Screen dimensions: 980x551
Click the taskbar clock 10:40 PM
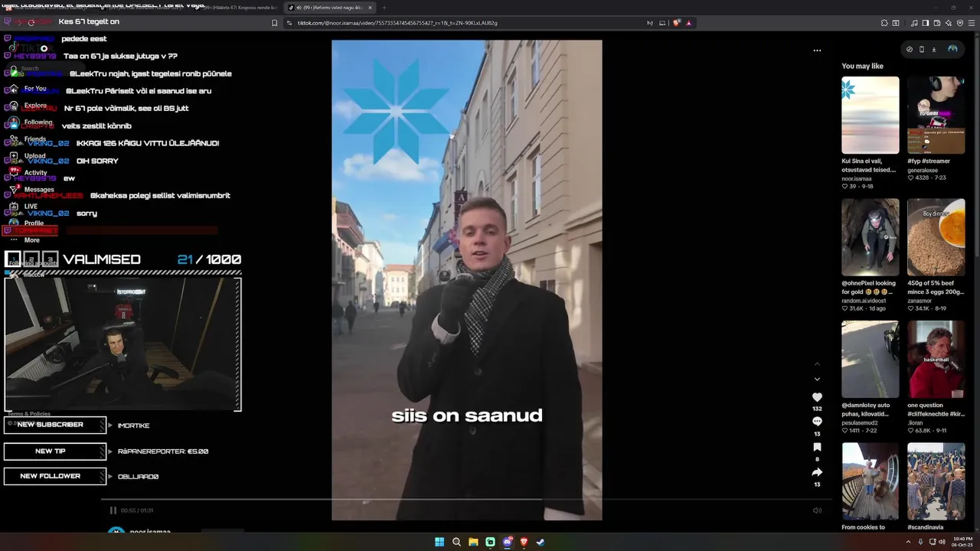tap(962, 542)
